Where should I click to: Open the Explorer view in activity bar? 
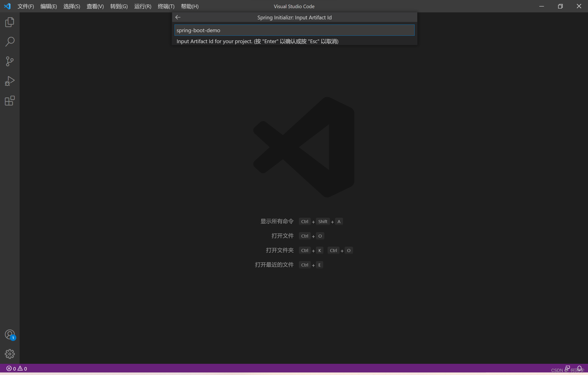coord(10,22)
